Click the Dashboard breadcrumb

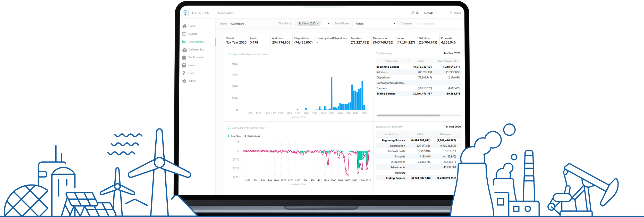(x=238, y=24)
